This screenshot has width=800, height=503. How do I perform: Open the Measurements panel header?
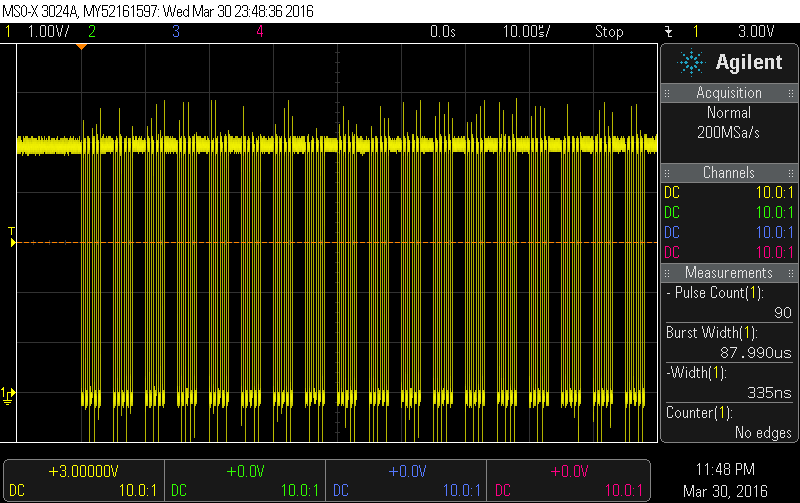tap(729, 273)
